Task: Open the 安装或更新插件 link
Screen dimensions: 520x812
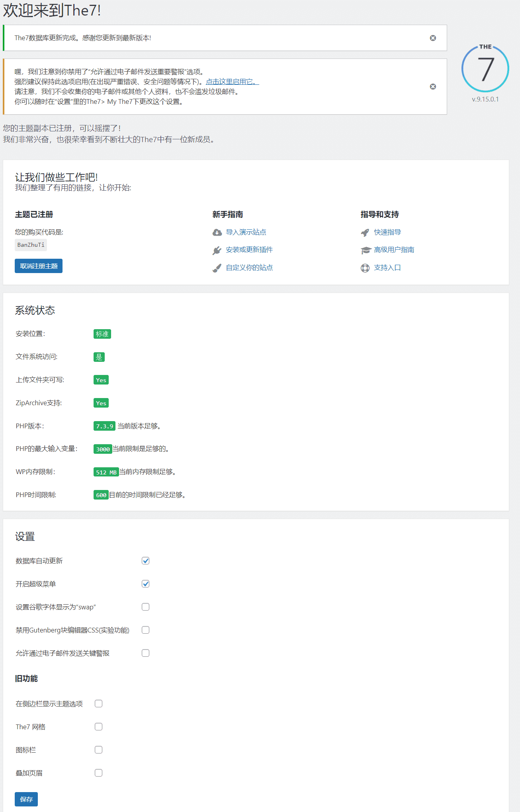Action: point(249,250)
